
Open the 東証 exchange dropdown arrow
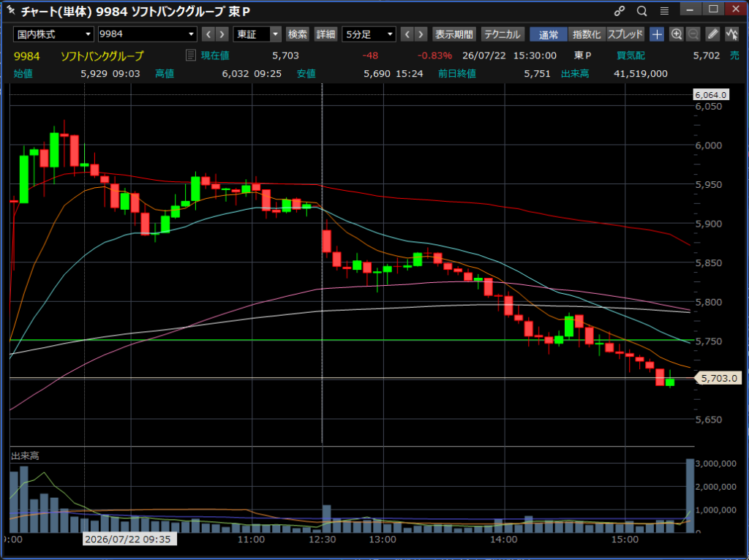[x=275, y=34]
